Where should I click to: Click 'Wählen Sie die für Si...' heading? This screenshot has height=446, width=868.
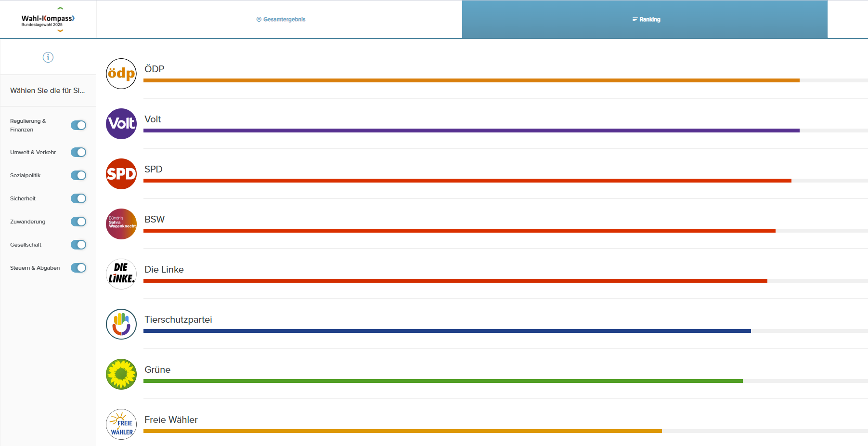click(48, 90)
